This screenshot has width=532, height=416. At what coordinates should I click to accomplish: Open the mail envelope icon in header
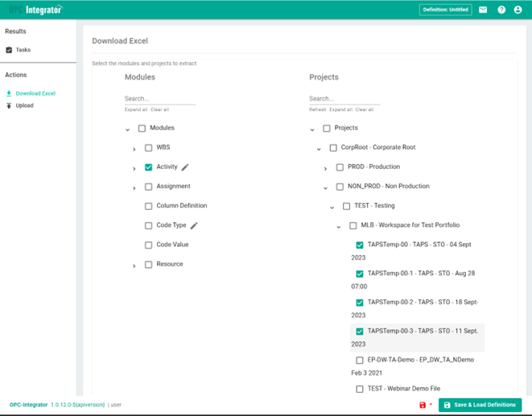pyautogui.click(x=483, y=10)
